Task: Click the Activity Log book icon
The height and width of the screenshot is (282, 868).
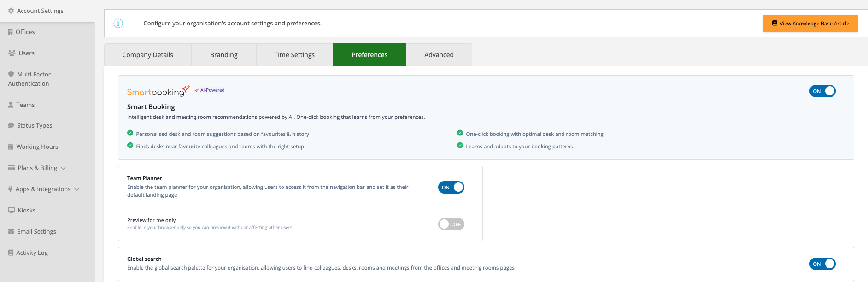Action: (x=11, y=253)
